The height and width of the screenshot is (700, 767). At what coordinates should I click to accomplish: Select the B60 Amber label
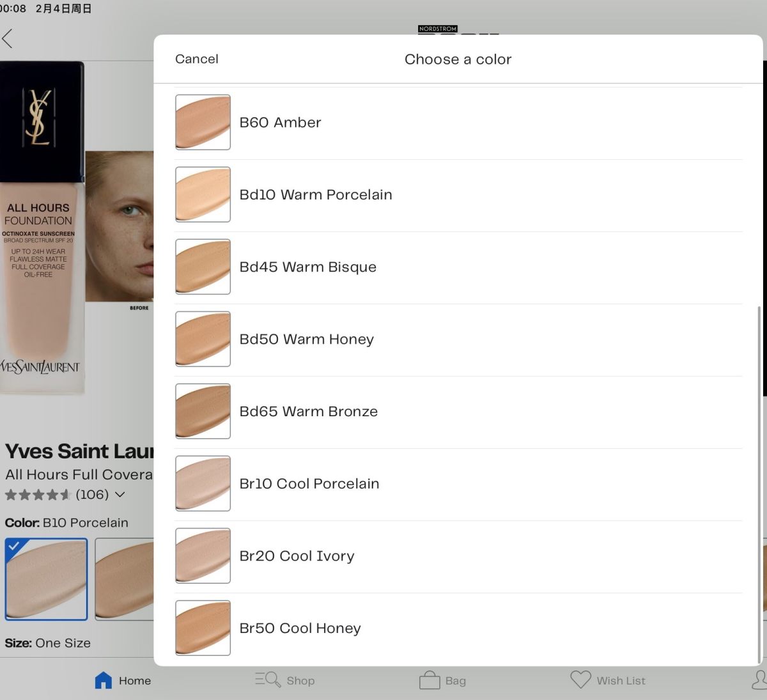[x=280, y=122]
